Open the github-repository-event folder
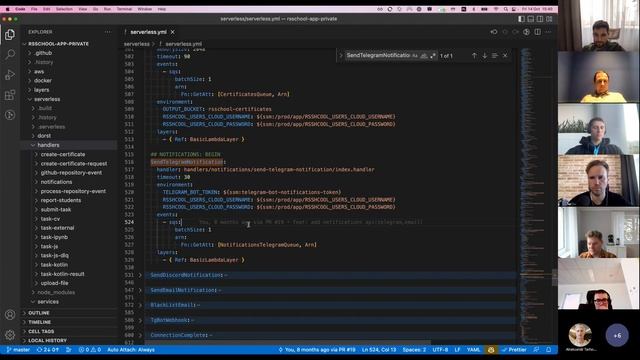This screenshot has height=360, width=640. click(71, 173)
